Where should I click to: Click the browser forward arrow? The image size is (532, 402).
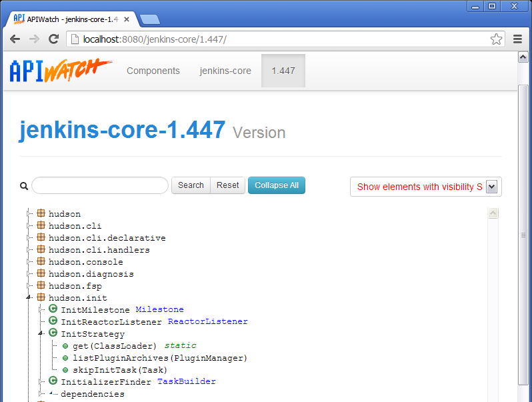pyautogui.click(x=34, y=39)
